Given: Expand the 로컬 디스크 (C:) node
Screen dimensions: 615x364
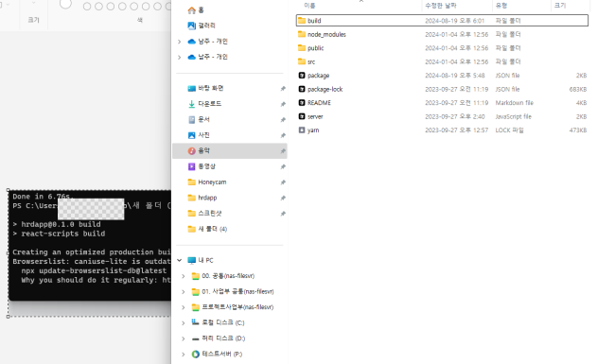Looking at the screenshot, I should click(x=184, y=322).
